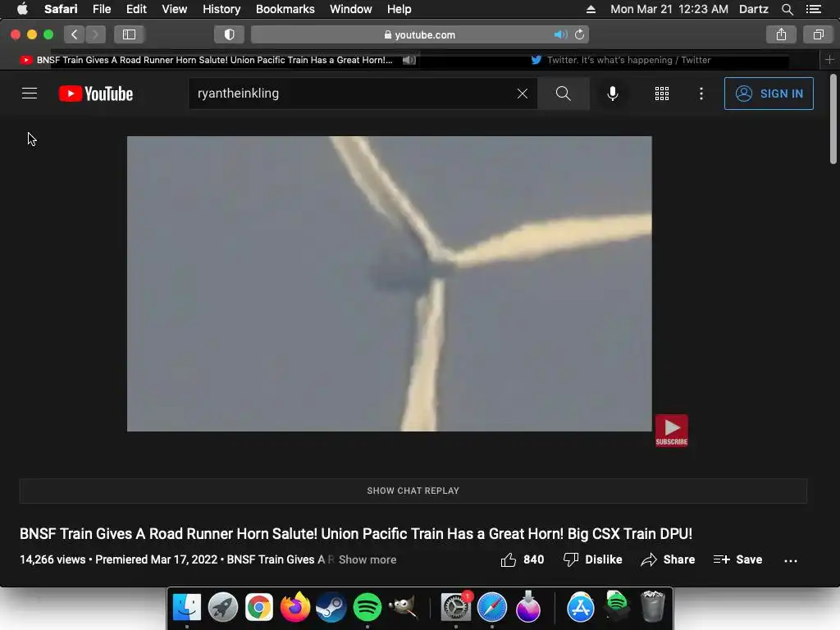Open the View menu
Viewport: 840px width, 630px height.
click(174, 9)
